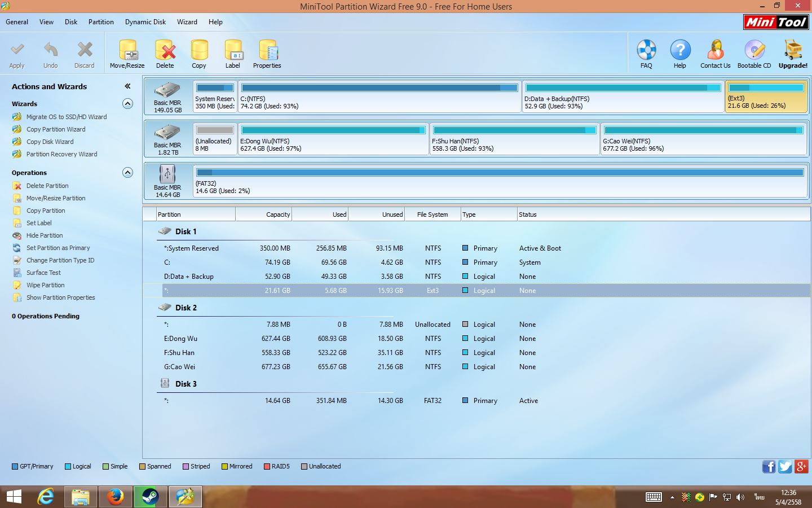812x508 pixels.
Task: Click the Label toolbar icon
Action: [233, 50]
